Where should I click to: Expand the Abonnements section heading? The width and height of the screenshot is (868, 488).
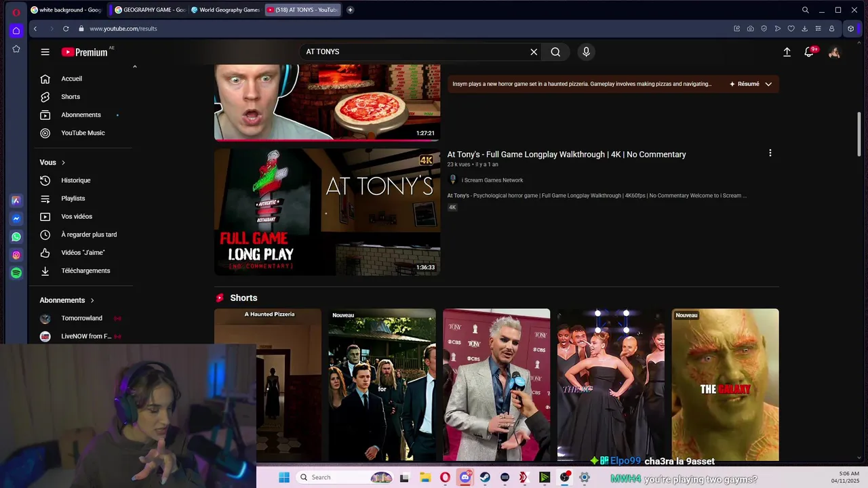67,300
